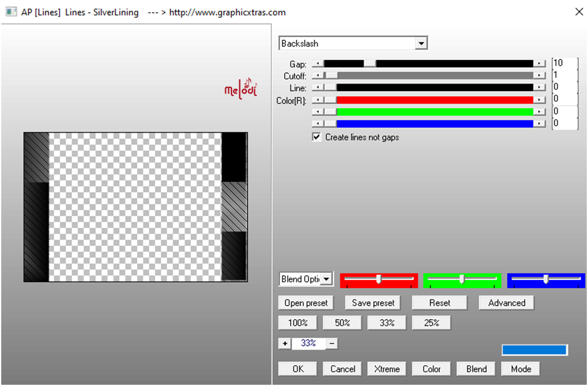Set preview zoom to 100%
The image size is (588, 386).
coord(298,323)
